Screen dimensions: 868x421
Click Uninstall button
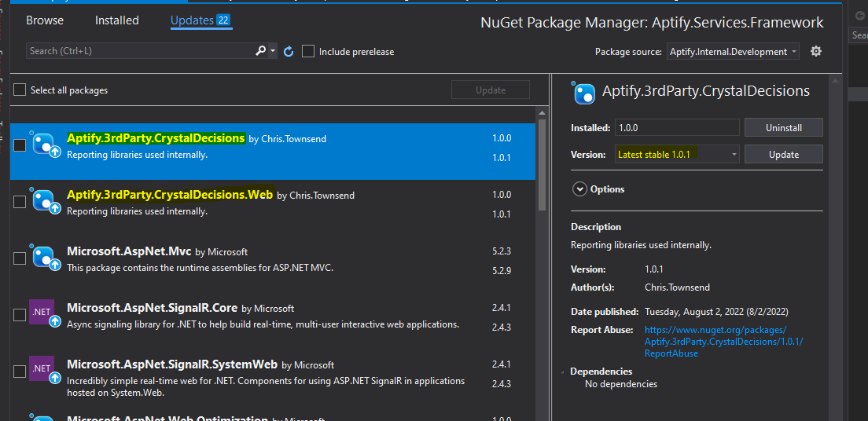783,127
